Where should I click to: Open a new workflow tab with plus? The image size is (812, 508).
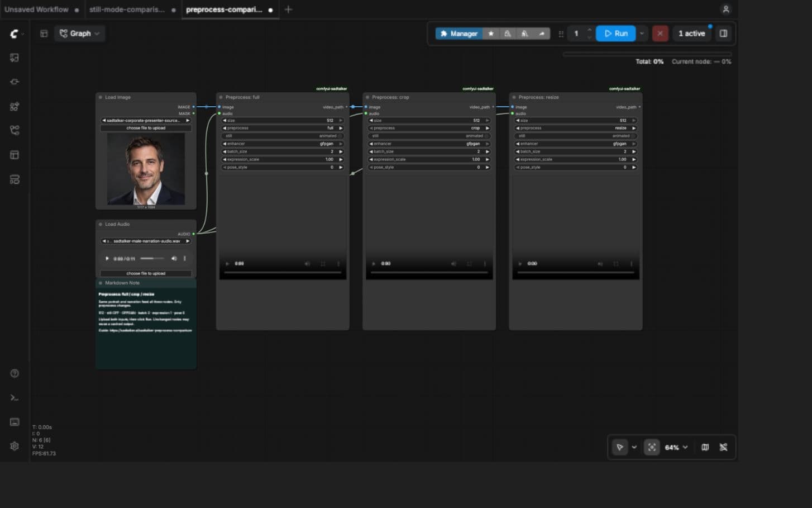(288, 10)
